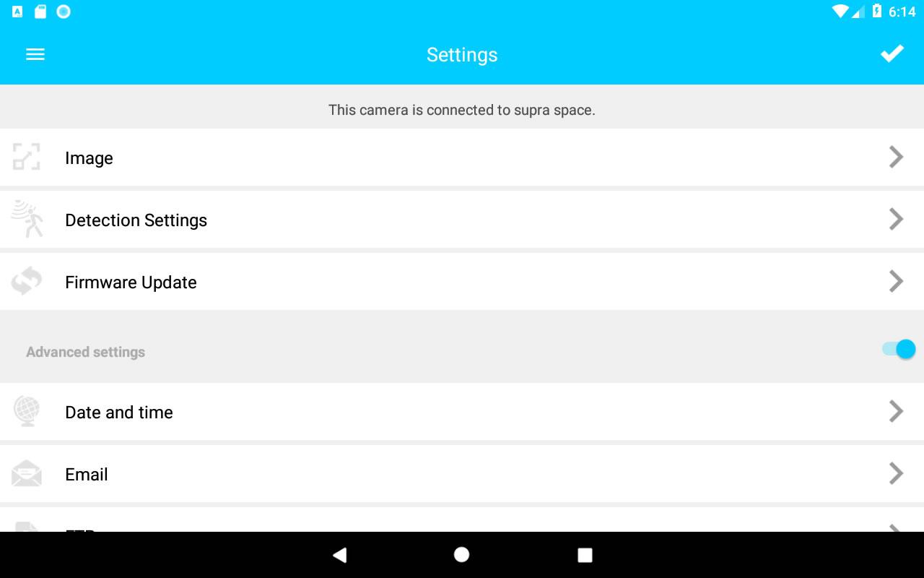The image size is (924, 578).
Task: Tap the envelope icon for Email
Action: click(x=27, y=473)
